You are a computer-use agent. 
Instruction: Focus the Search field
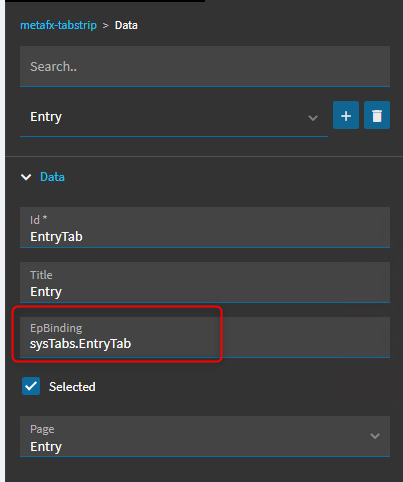pos(205,67)
